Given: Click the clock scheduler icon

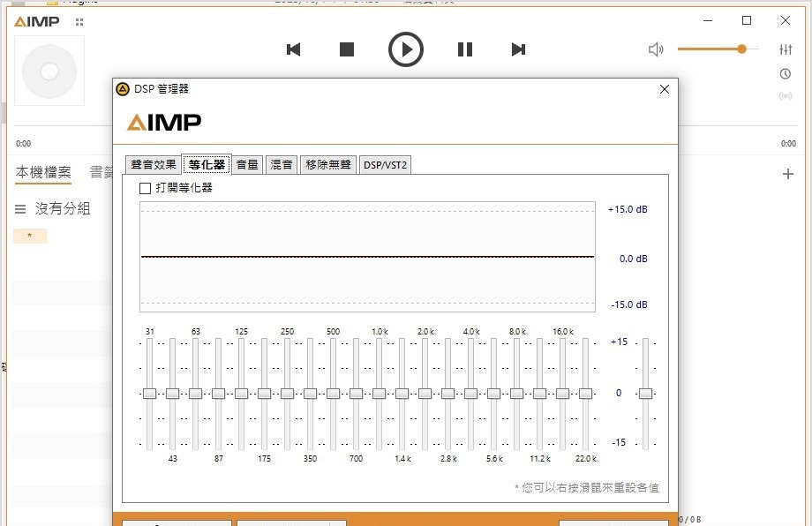Looking at the screenshot, I should pos(786,74).
